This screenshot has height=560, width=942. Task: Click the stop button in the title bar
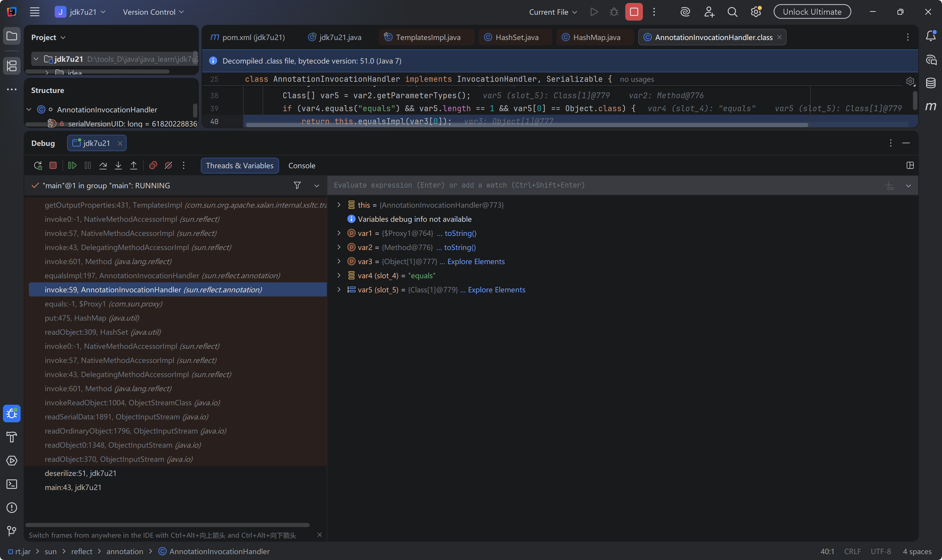click(x=634, y=12)
